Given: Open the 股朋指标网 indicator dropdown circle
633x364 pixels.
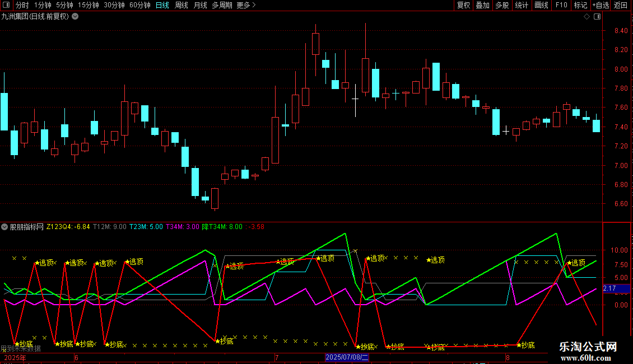Looking at the screenshot, I should point(4,227).
